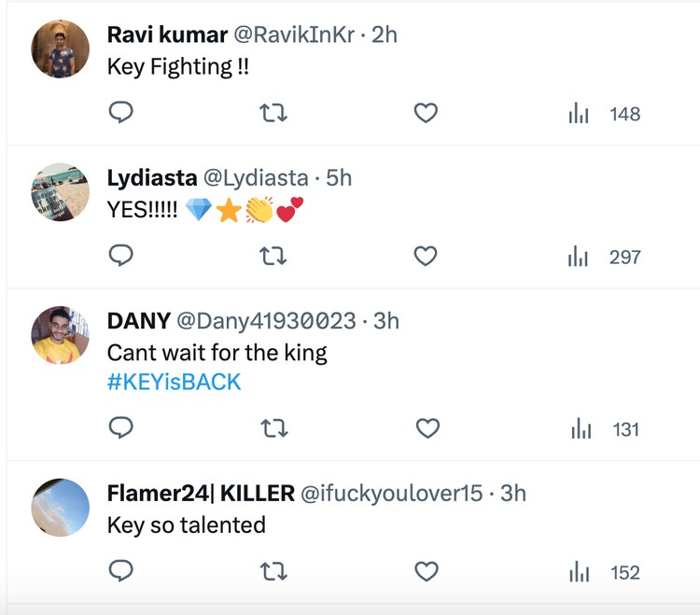Retweet the "Key so talented" tweet

pos(273,571)
